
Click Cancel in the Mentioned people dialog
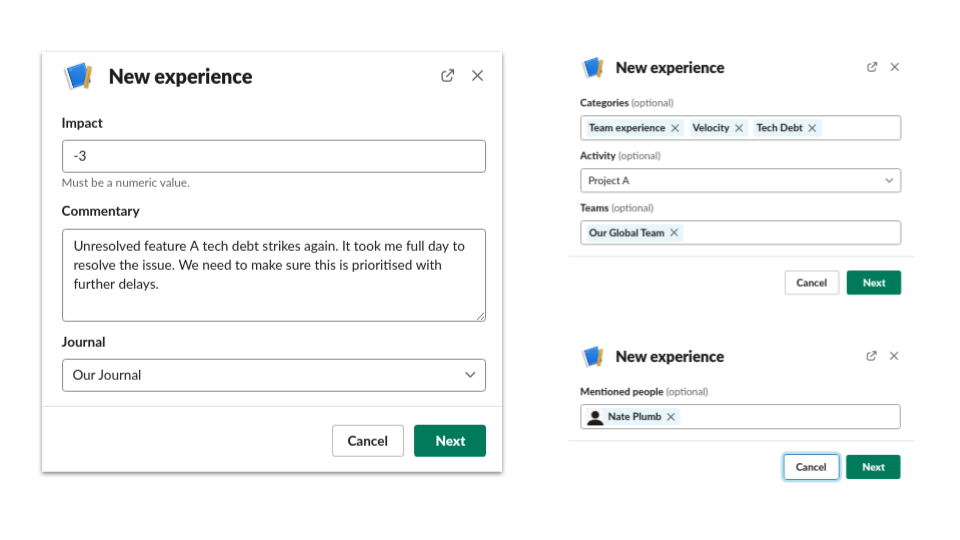pos(811,467)
